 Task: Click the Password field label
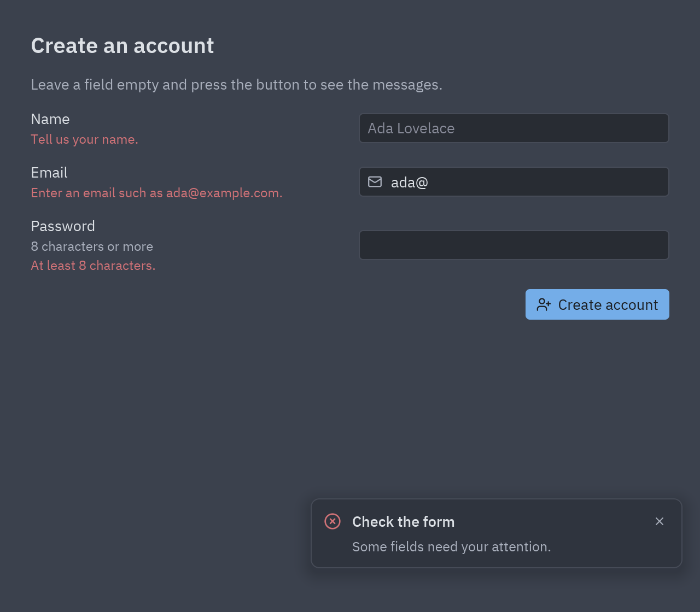click(63, 226)
